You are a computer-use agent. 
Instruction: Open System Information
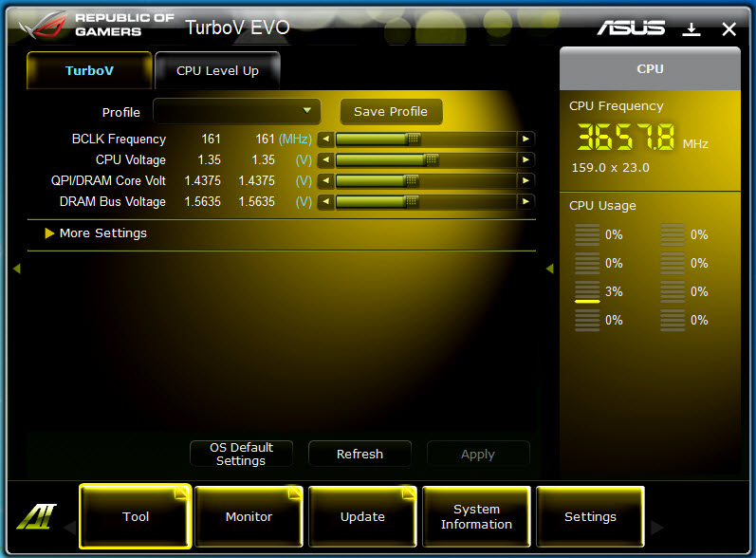pyautogui.click(x=476, y=516)
